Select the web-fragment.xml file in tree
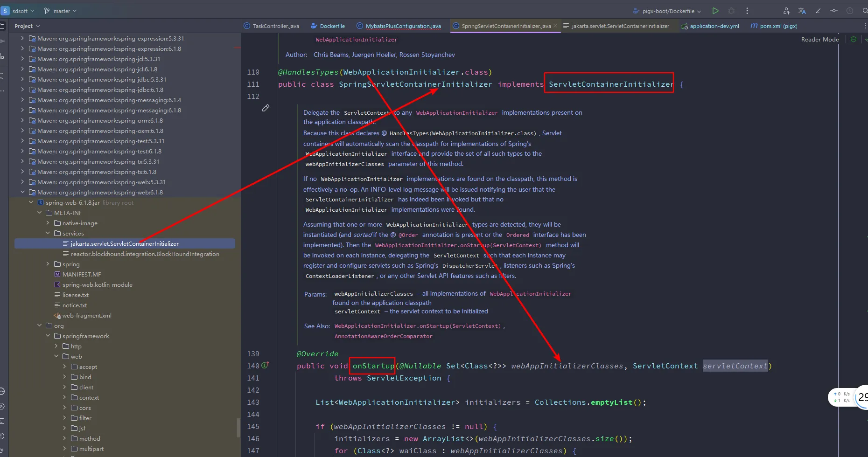Viewport: 868px width, 457px height. (87, 316)
